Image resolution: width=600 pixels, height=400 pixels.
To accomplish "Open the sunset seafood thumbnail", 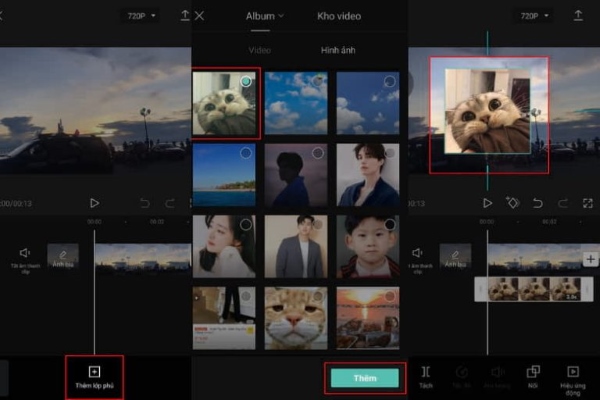I will [x=368, y=318].
